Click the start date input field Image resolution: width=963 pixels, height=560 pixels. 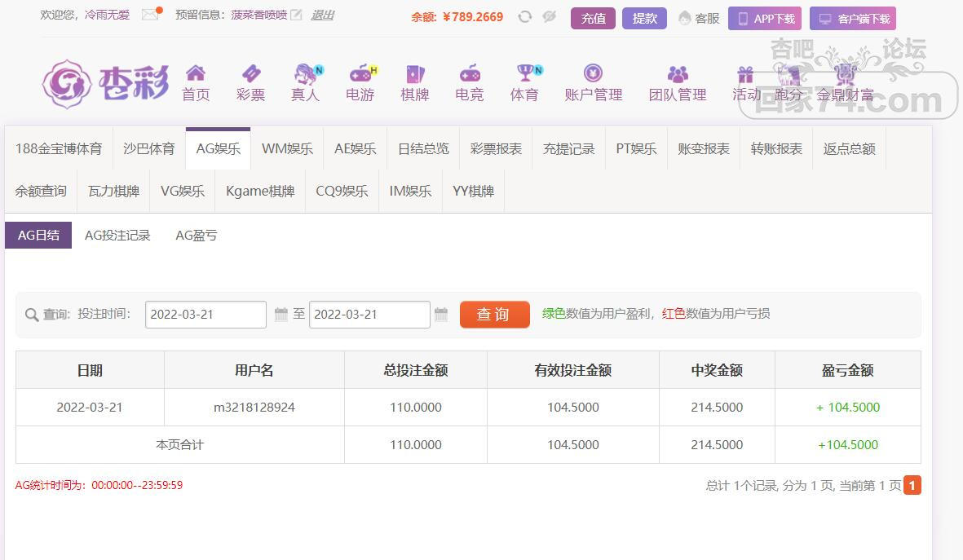(x=205, y=315)
